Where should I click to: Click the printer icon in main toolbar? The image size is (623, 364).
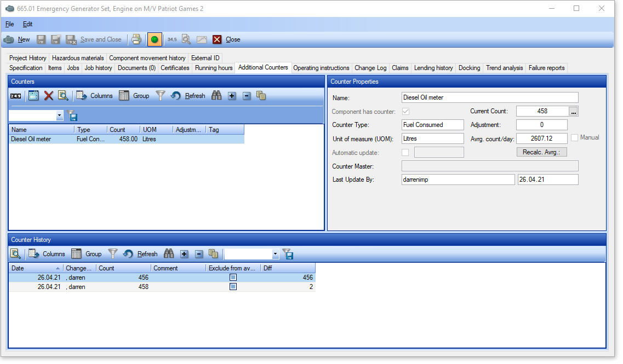[x=136, y=39]
